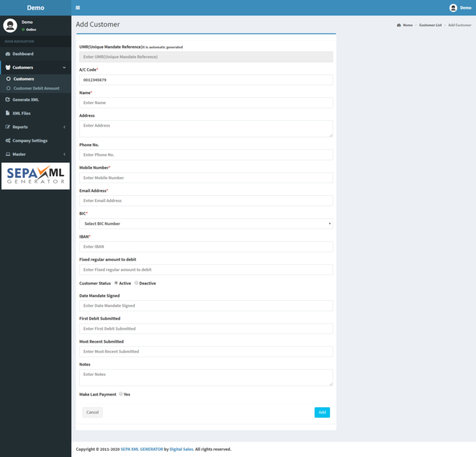Viewport: 476px width, 457px height.
Task: Follow the Customer List breadcrumb link
Action: tap(430, 25)
